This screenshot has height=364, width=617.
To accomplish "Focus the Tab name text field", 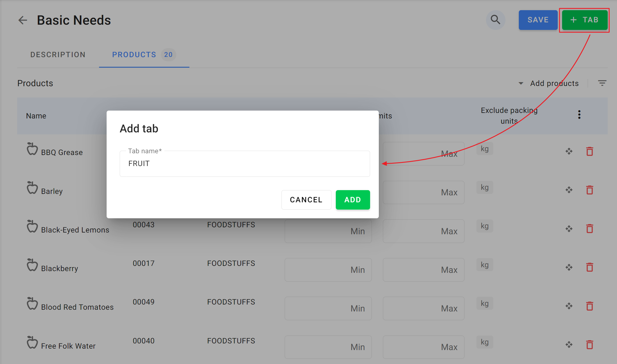I will (245, 164).
